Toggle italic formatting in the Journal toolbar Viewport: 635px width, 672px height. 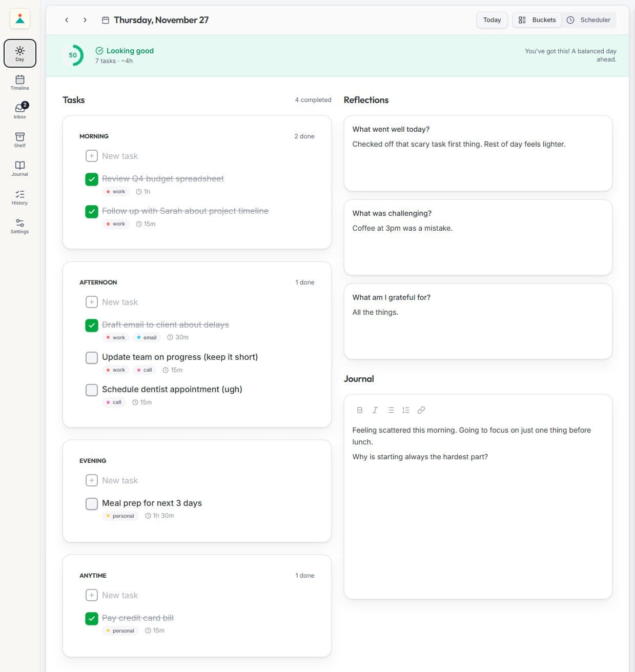point(375,410)
